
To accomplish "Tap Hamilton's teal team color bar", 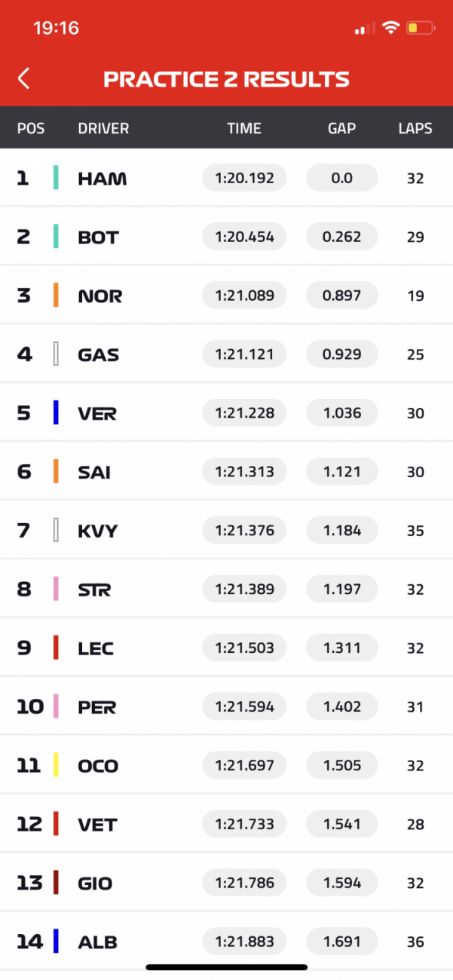I will (56, 178).
